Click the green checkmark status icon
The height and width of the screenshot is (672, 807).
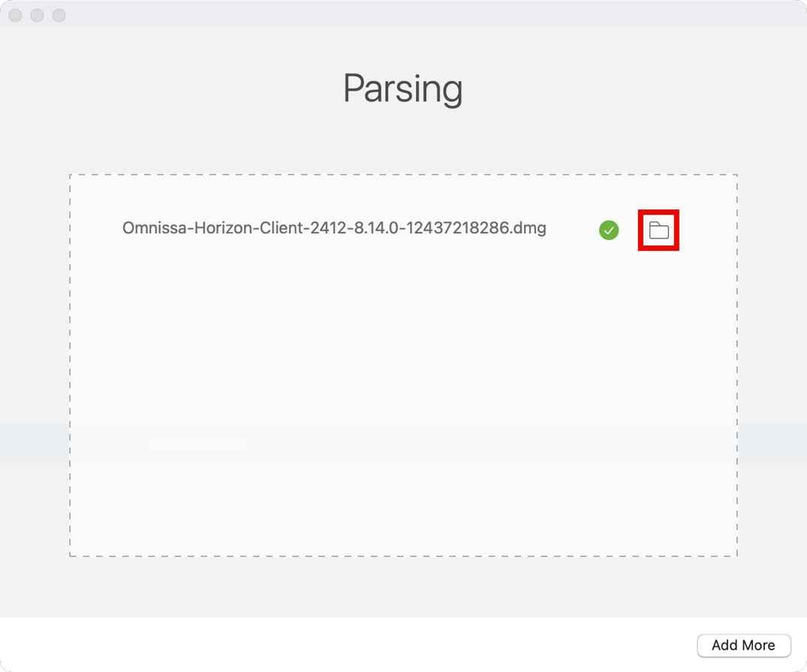[x=609, y=231]
